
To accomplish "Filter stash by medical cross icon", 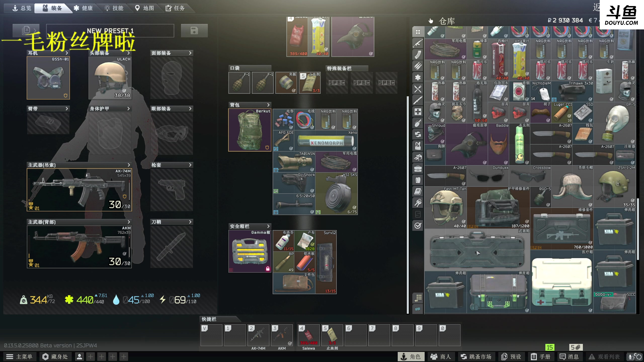I will click(x=418, y=112).
